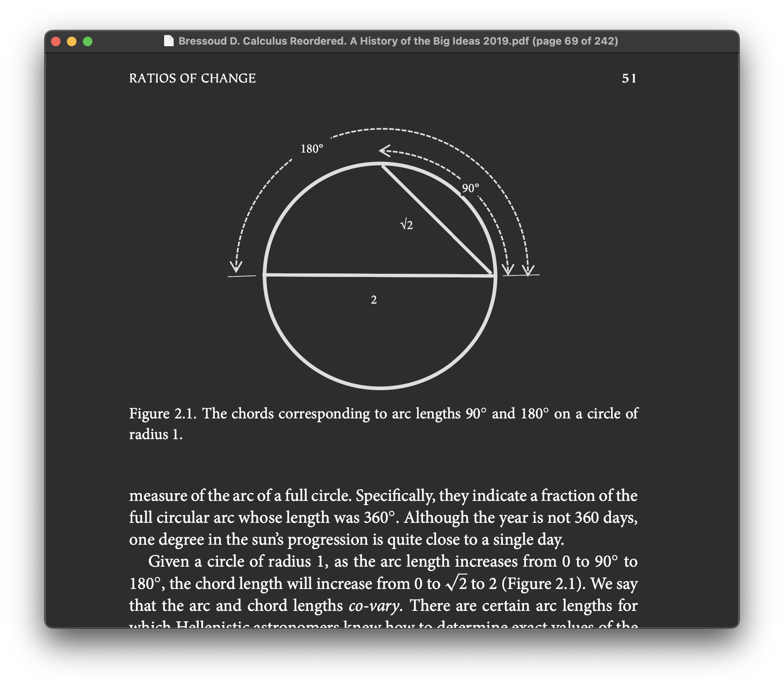The image size is (784, 687).
Task: Click the page number 51
Action: coord(629,78)
